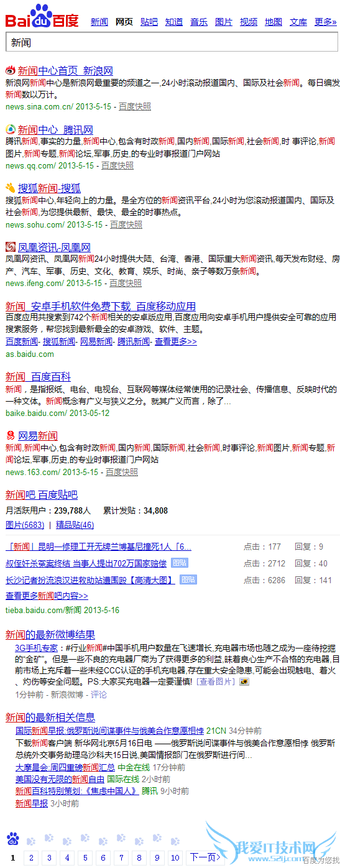This screenshot has height=868, width=340.
Task: Click the Sohu favicon beside 搜狐新闻
Action: coord(11,188)
